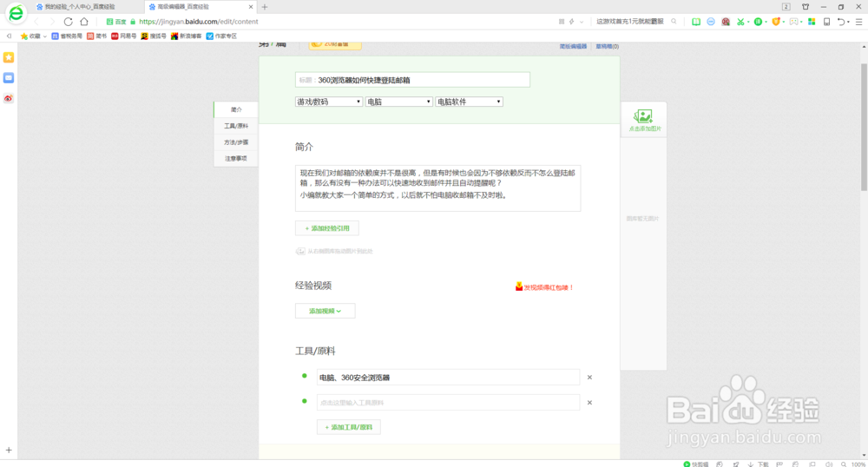Jump to 方法/步骤 section tab
The width and height of the screenshot is (868, 467).
click(x=236, y=142)
